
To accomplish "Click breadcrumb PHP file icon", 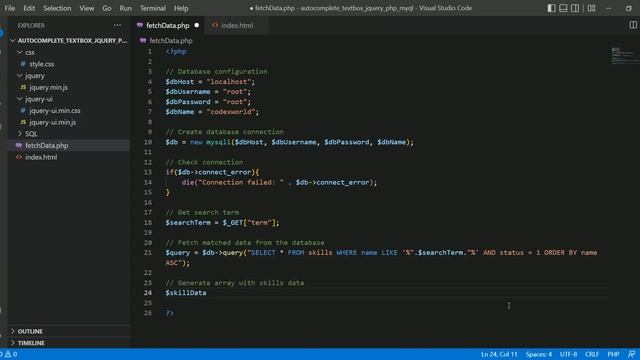I will coord(143,41).
